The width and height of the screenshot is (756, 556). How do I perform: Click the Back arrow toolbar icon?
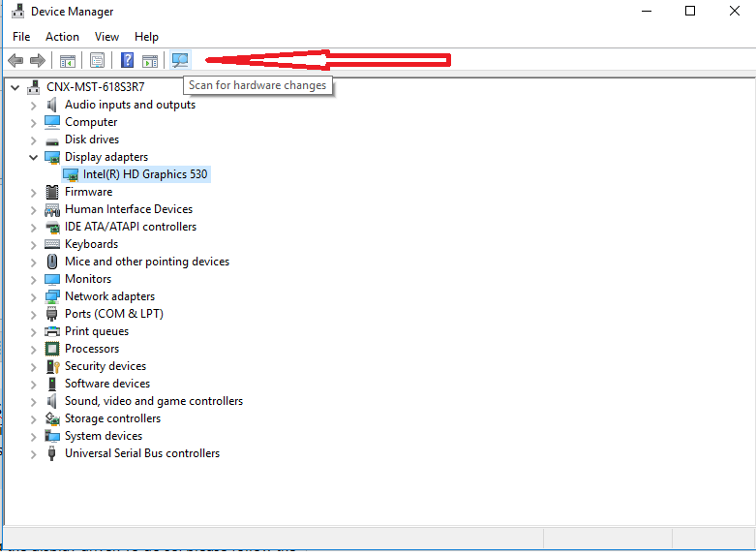click(15, 60)
